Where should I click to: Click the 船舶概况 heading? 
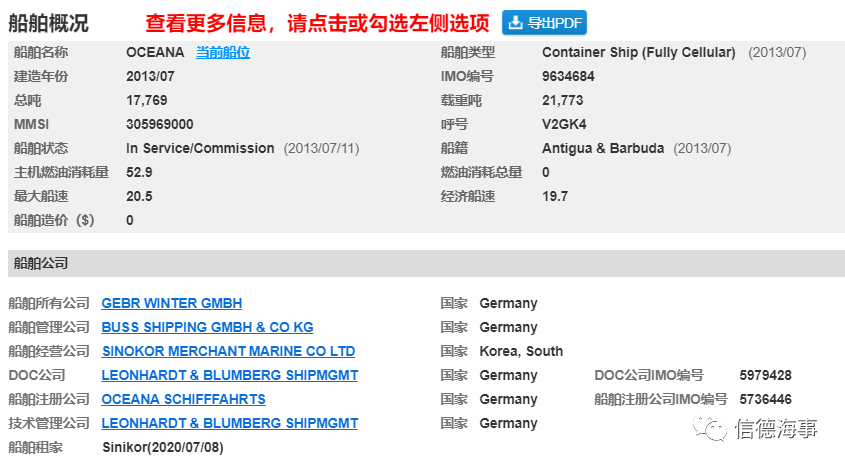[49, 23]
